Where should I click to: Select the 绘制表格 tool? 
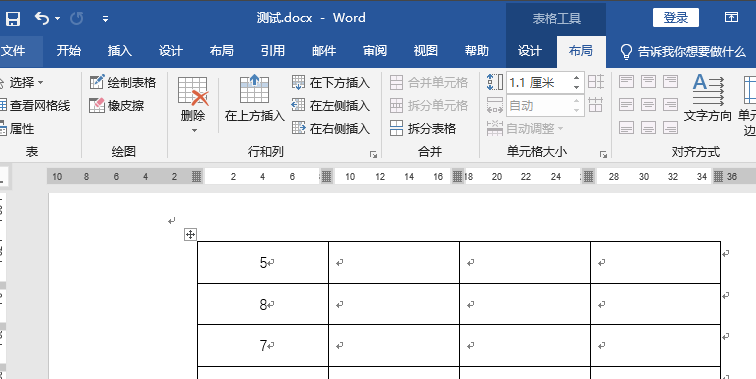point(123,82)
